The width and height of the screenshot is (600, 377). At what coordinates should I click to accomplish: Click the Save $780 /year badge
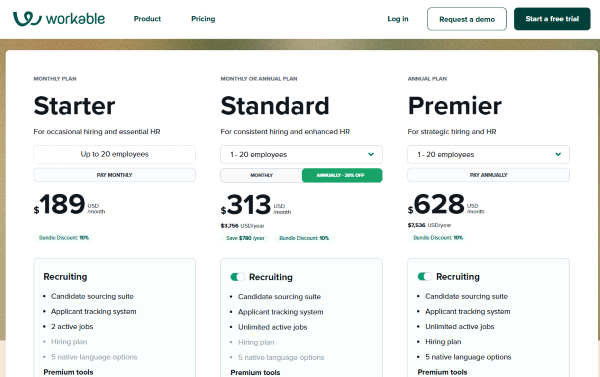coord(245,238)
